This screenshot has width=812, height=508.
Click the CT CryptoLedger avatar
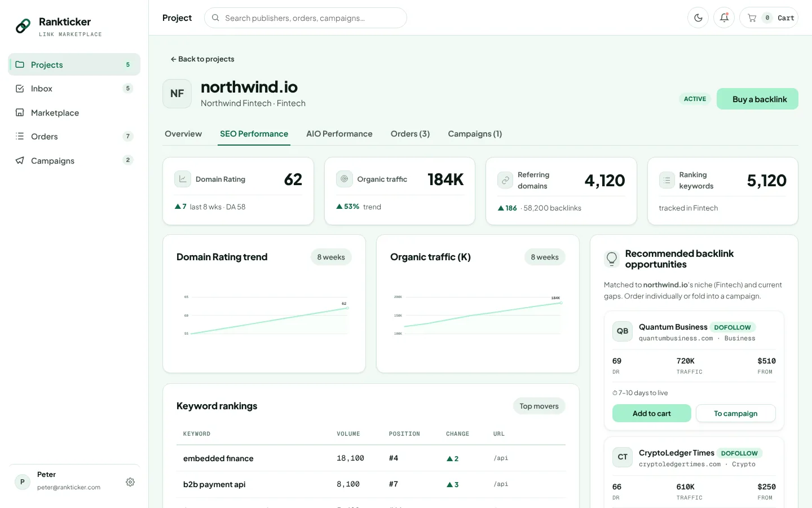click(623, 457)
